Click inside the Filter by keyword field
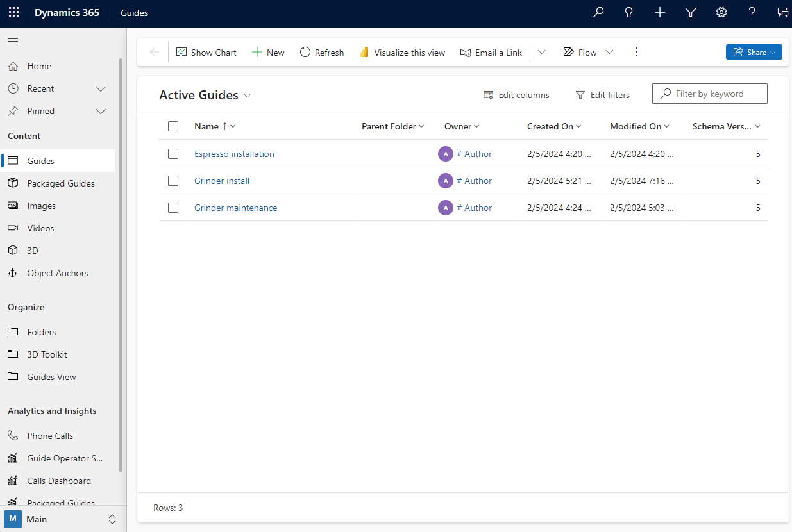This screenshot has height=532, width=792. (709, 94)
